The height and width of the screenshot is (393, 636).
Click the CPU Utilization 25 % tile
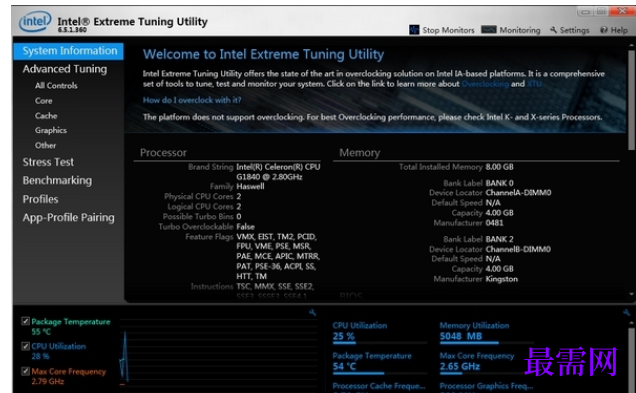coord(380,333)
